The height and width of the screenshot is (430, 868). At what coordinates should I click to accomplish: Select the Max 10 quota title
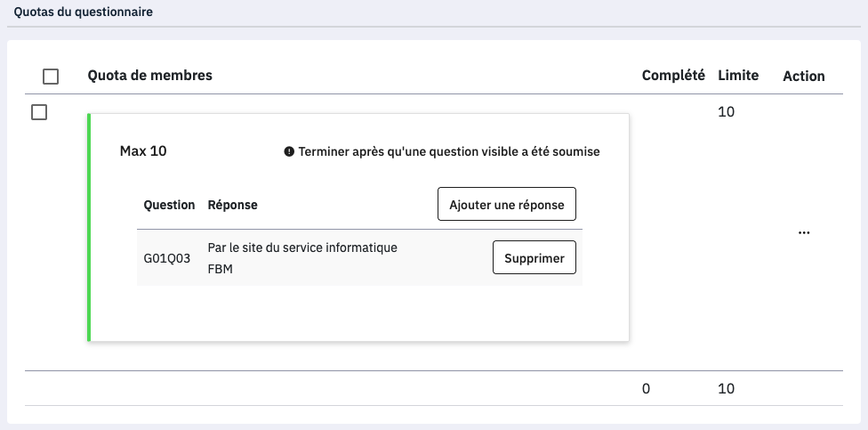click(x=143, y=151)
